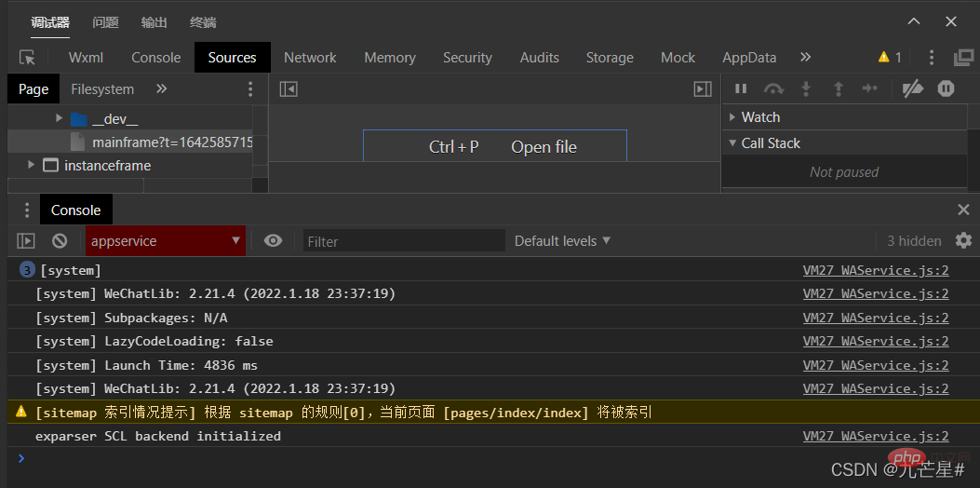This screenshot has width=980, height=488.
Task: Open the Audits panel tab
Action: point(540,58)
